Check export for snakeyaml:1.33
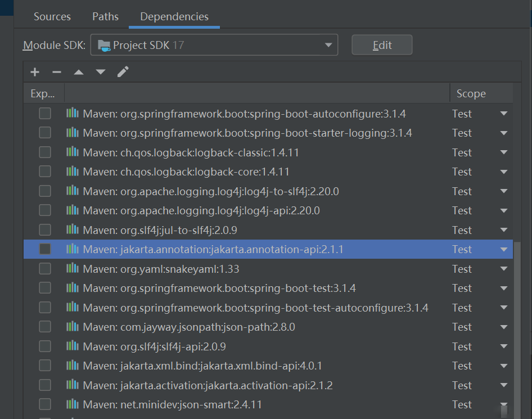The image size is (532, 419). point(45,268)
